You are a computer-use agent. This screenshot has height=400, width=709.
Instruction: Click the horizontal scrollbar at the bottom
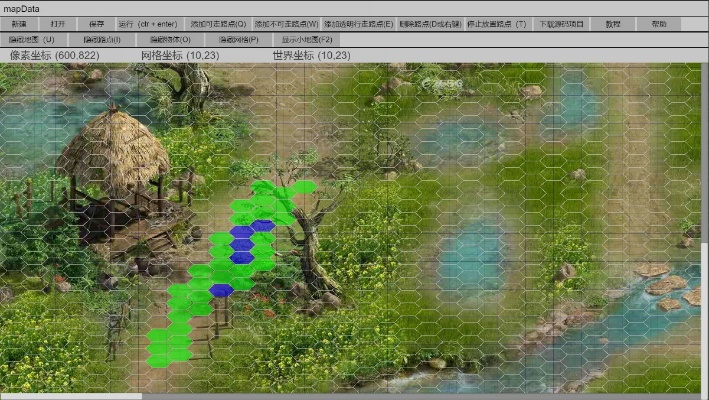70,396
